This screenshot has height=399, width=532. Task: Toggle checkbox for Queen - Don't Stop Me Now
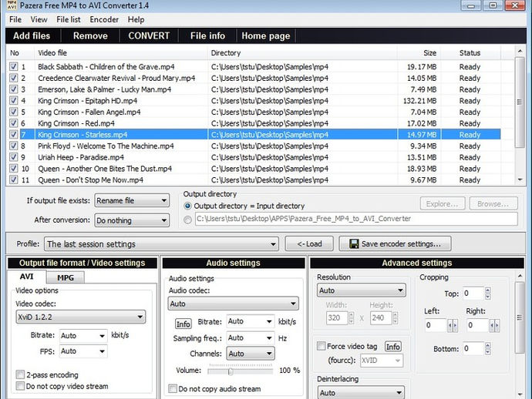13,179
